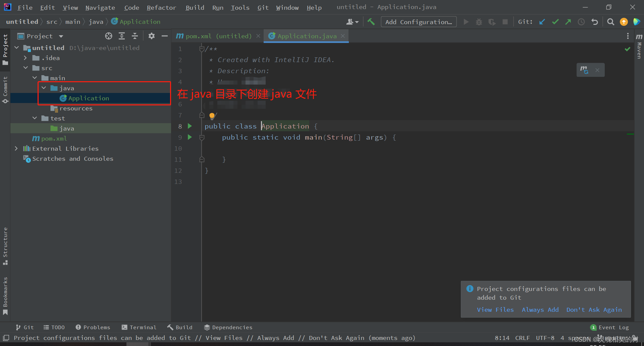Open the Tools menu
The image size is (644, 346).
point(240,7)
